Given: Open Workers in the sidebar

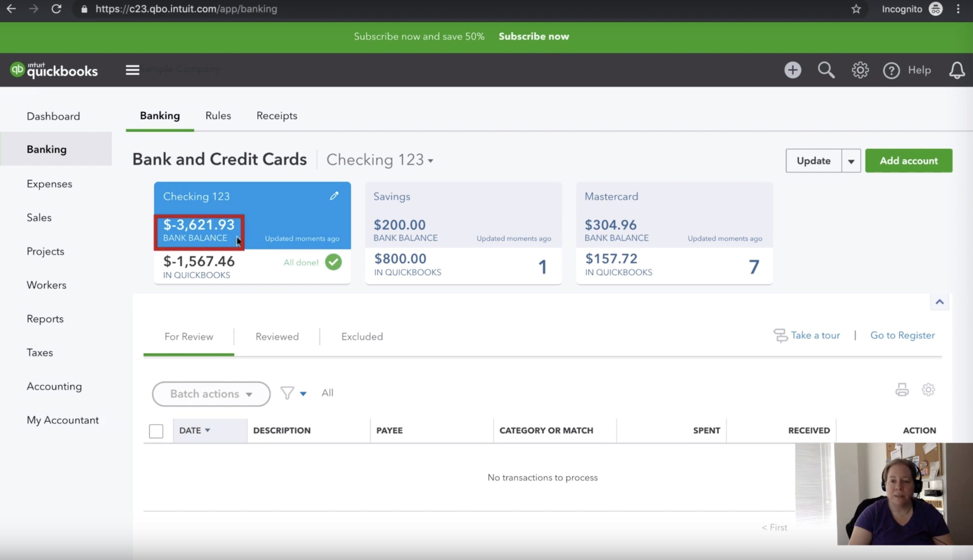Looking at the screenshot, I should [x=46, y=285].
